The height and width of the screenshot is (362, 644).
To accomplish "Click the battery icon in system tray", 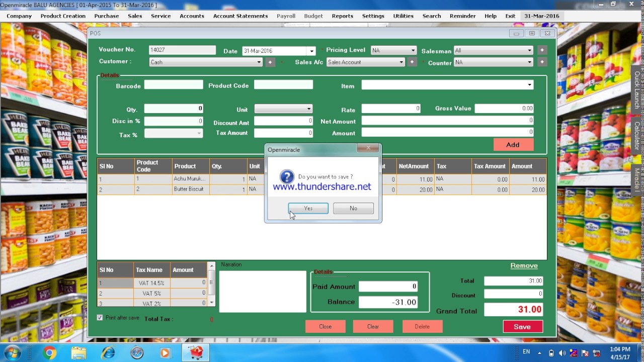I will [x=551, y=353].
